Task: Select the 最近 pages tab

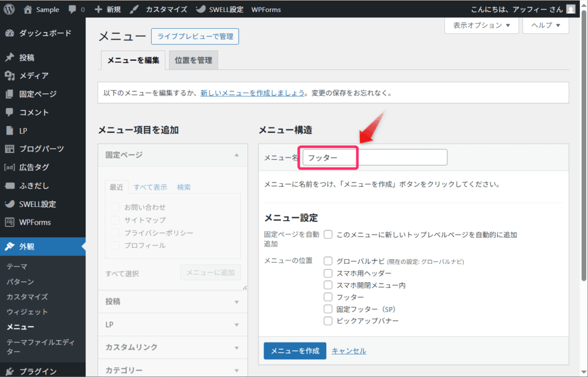Action: click(x=117, y=187)
